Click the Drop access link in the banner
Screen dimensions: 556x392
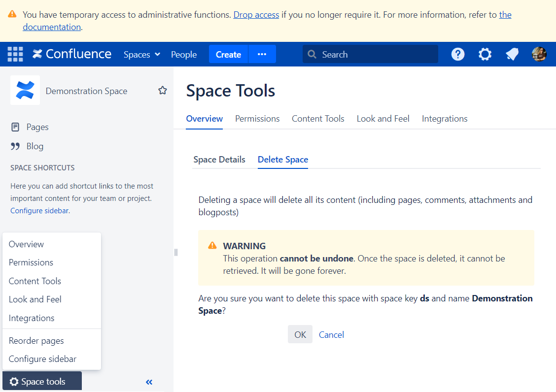click(x=256, y=14)
